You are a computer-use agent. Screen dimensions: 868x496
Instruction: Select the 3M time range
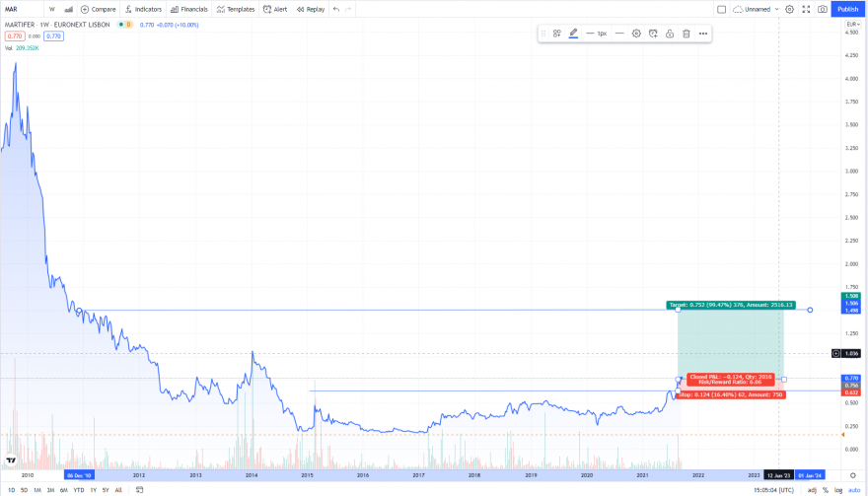coord(50,490)
